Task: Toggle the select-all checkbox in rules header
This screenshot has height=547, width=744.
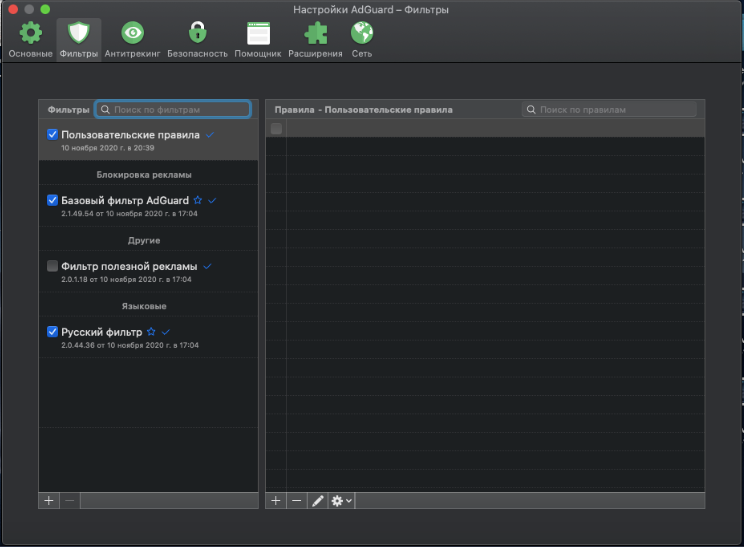Action: (x=276, y=128)
